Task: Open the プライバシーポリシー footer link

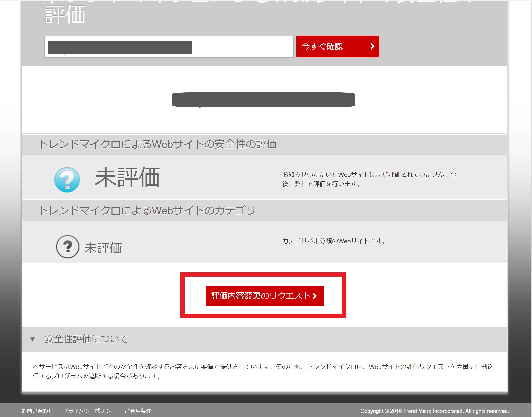Action: tap(89, 411)
